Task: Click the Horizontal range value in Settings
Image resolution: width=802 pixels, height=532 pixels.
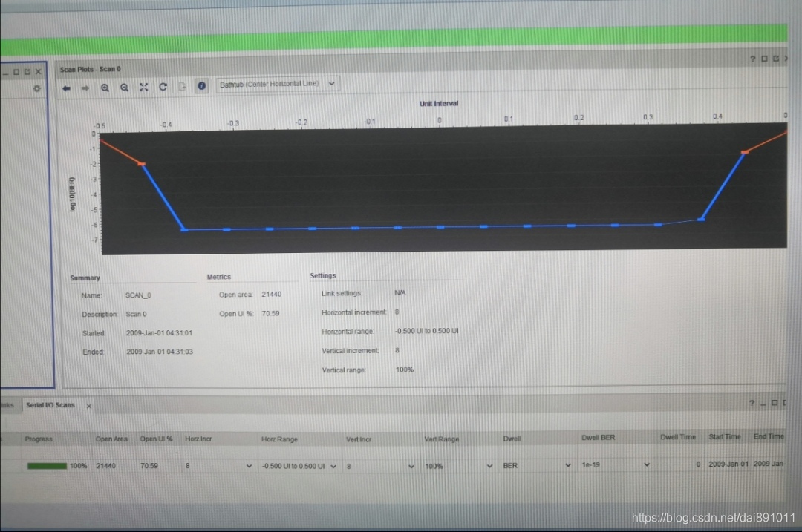Action: click(x=426, y=331)
